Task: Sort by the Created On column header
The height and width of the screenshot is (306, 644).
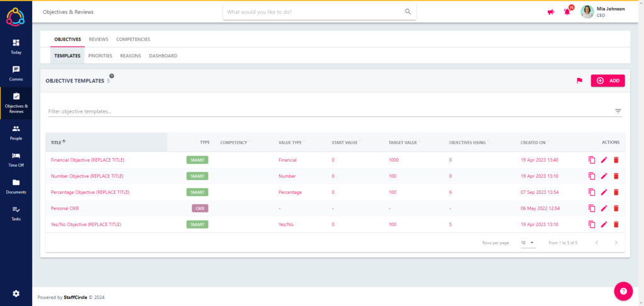Action: coord(533,142)
